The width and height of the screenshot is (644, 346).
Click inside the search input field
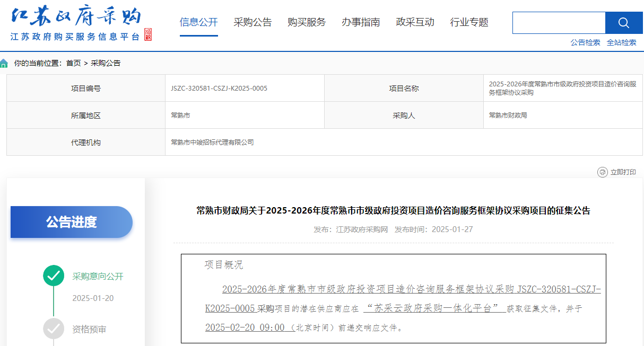pos(558,23)
